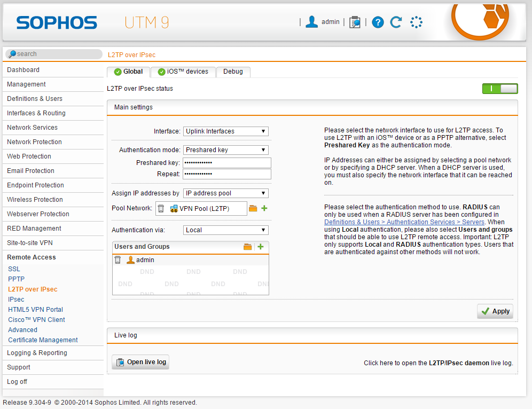Collapse the Remote Access menu
The height and width of the screenshot is (409, 532).
(x=53, y=257)
